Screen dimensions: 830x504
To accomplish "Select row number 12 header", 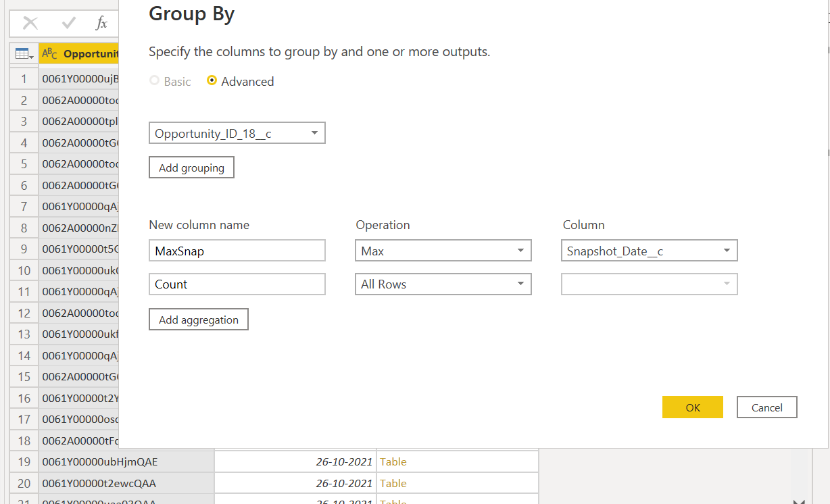I will (x=24, y=313).
